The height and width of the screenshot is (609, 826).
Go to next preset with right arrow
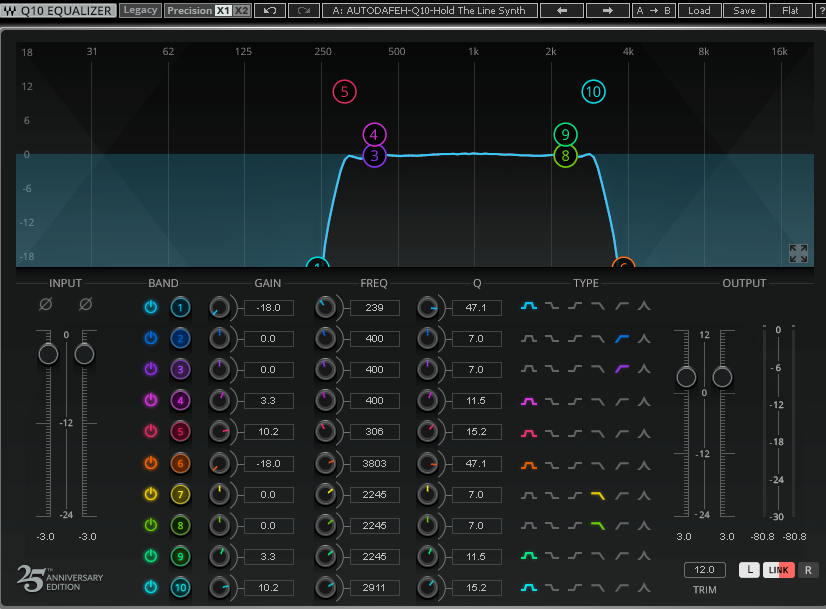tap(607, 11)
